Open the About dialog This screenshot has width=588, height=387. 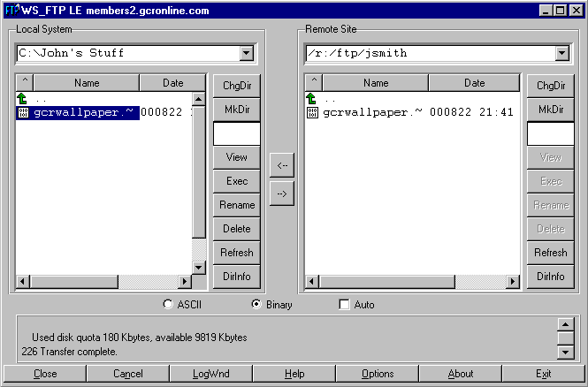[461, 374]
